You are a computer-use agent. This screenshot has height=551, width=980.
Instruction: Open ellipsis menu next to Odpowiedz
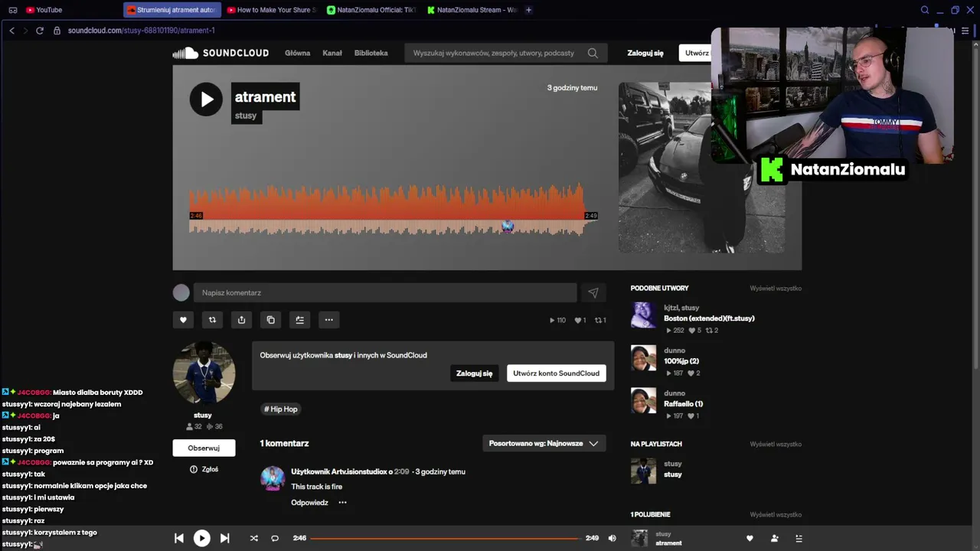click(342, 503)
